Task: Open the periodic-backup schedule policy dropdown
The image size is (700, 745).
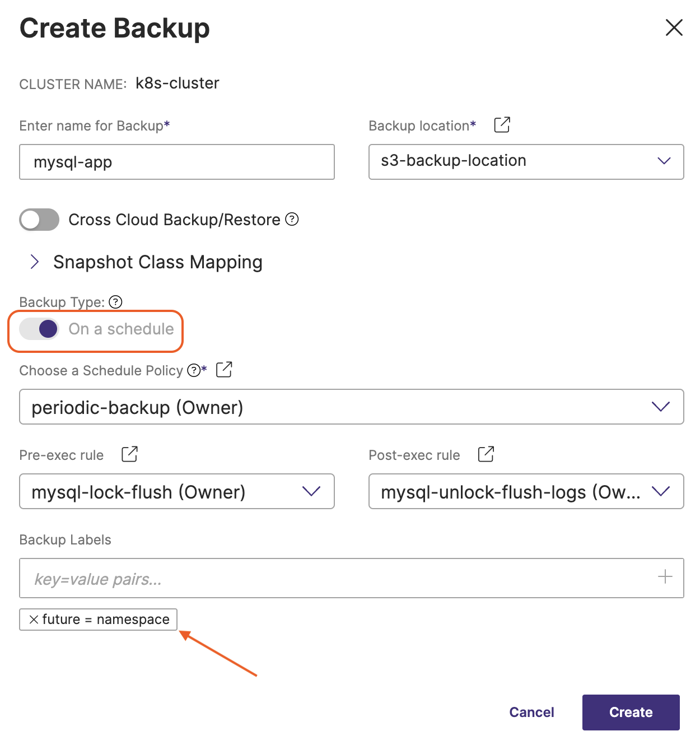Action: pos(351,407)
